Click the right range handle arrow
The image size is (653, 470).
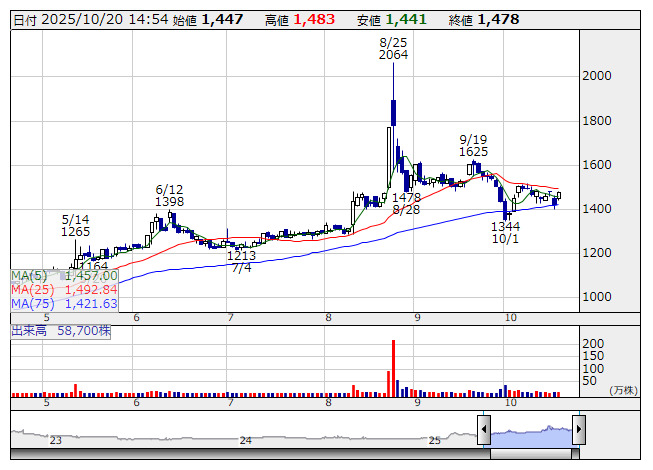pos(578,431)
